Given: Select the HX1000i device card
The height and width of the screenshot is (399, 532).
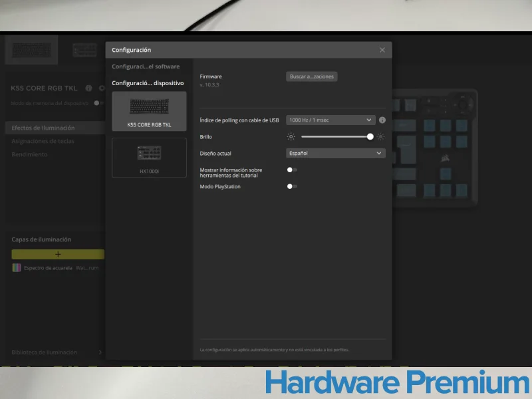Looking at the screenshot, I should pyautogui.click(x=149, y=158).
